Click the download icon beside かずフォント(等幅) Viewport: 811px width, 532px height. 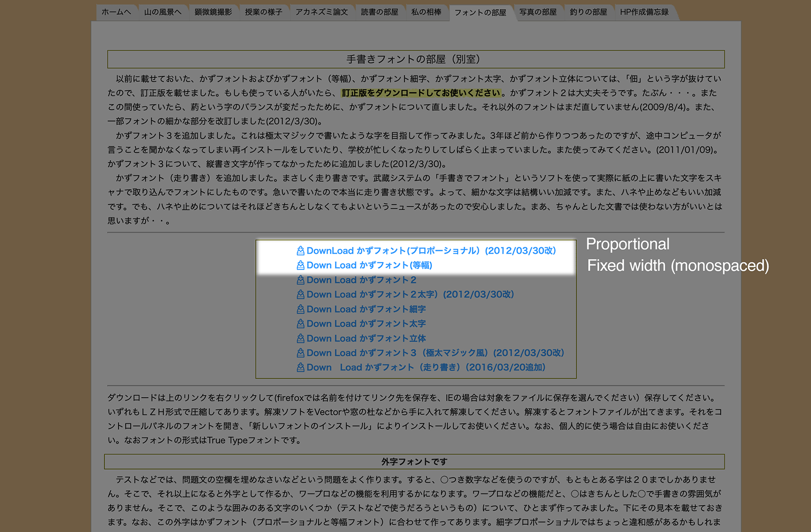pyautogui.click(x=300, y=264)
